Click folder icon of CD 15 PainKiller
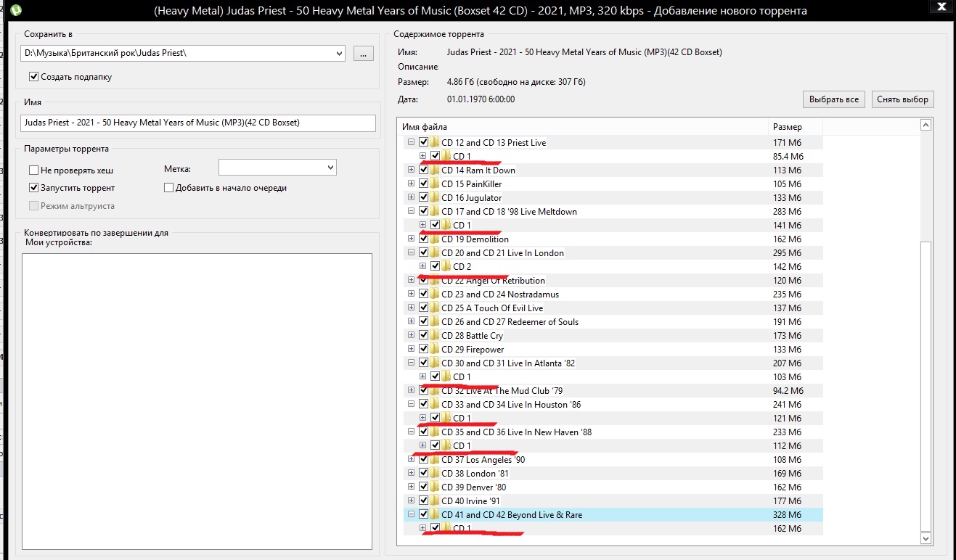 pyautogui.click(x=434, y=184)
